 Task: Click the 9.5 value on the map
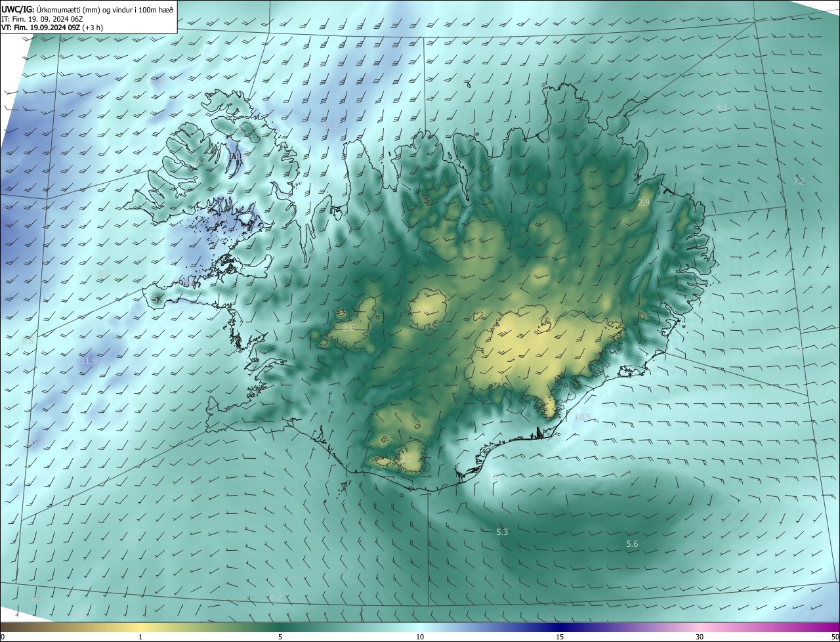tap(27, 341)
